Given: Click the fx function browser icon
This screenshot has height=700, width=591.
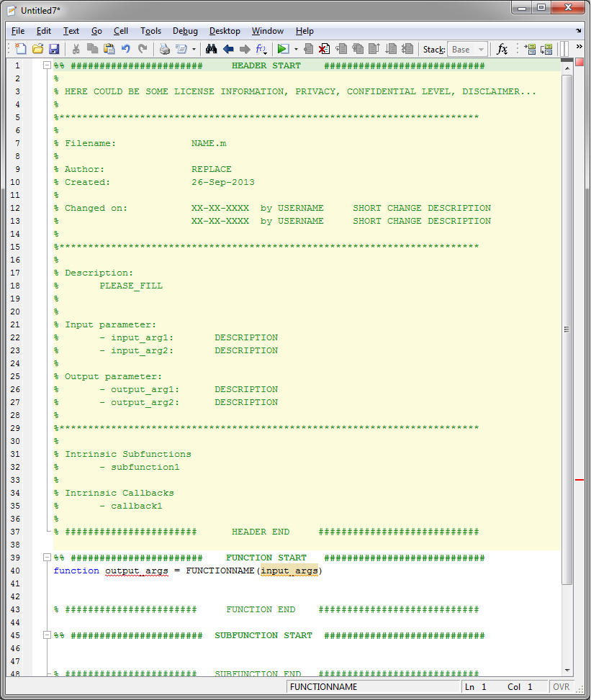Looking at the screenshot, I should [502, 49].
